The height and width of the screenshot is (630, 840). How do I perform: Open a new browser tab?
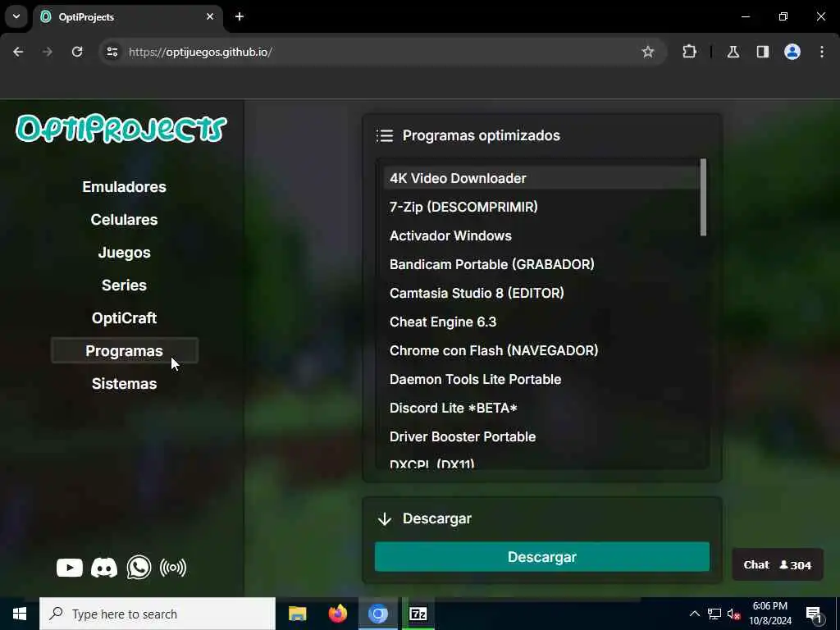(240, 16)
